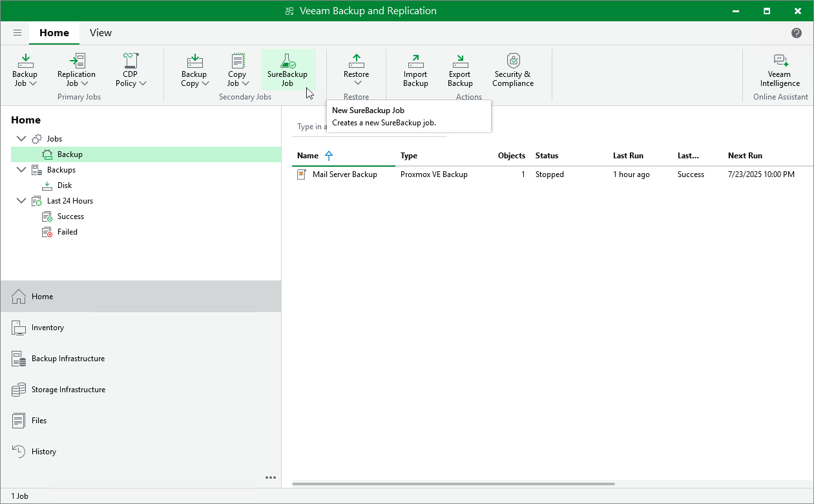Collapse the Backups tree node
Image resolution: width=814 pixels, height=504 pixels.
tap(21, 170)
